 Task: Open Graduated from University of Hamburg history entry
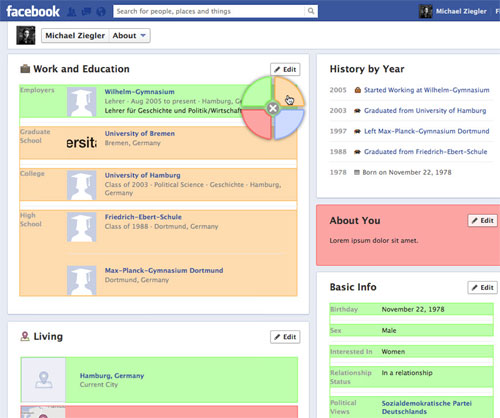(425, 111)
